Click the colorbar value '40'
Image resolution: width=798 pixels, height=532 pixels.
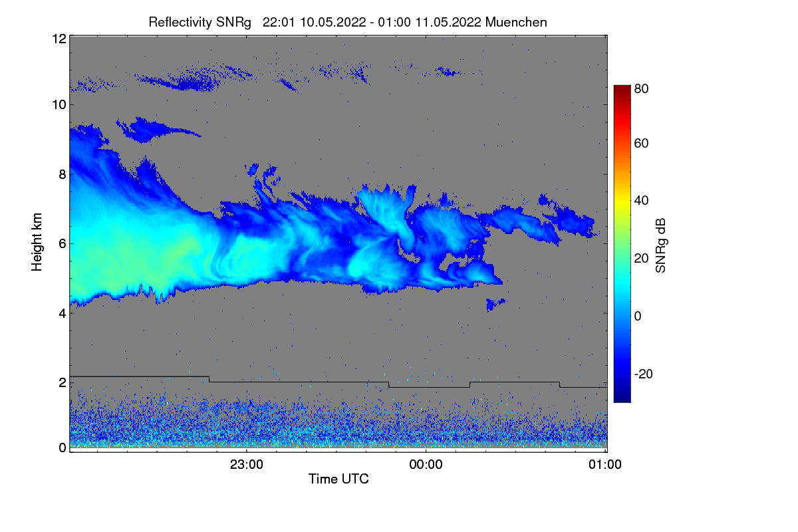641,200
